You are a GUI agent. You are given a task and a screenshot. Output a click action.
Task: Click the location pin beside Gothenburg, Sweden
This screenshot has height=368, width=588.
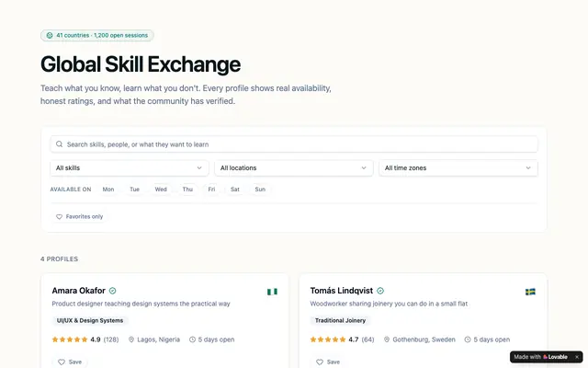coord(387,339)
